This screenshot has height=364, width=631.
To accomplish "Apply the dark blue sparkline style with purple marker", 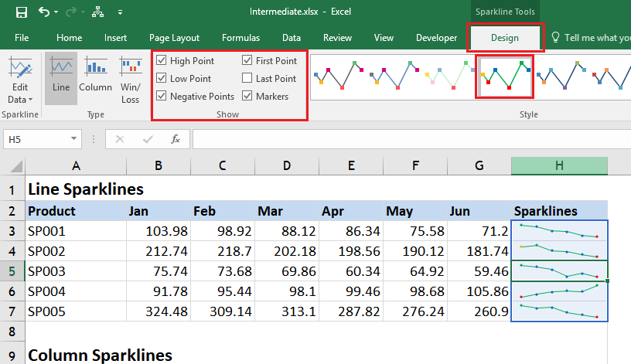I will (561, 77).
